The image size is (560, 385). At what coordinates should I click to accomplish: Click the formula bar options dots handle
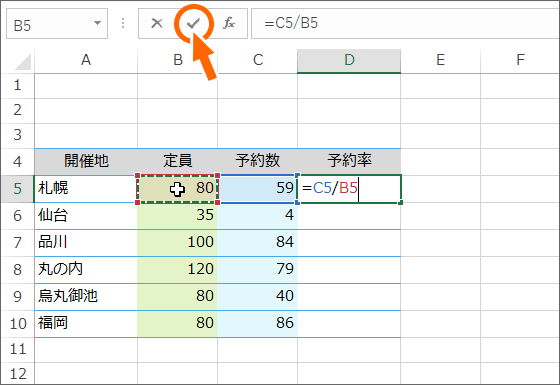(x=123, y=24)
